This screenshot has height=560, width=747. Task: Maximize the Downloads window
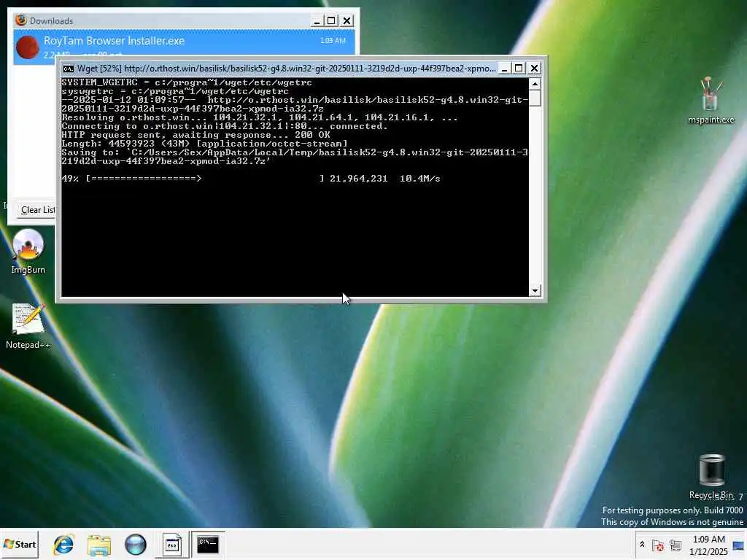(331, 21)
